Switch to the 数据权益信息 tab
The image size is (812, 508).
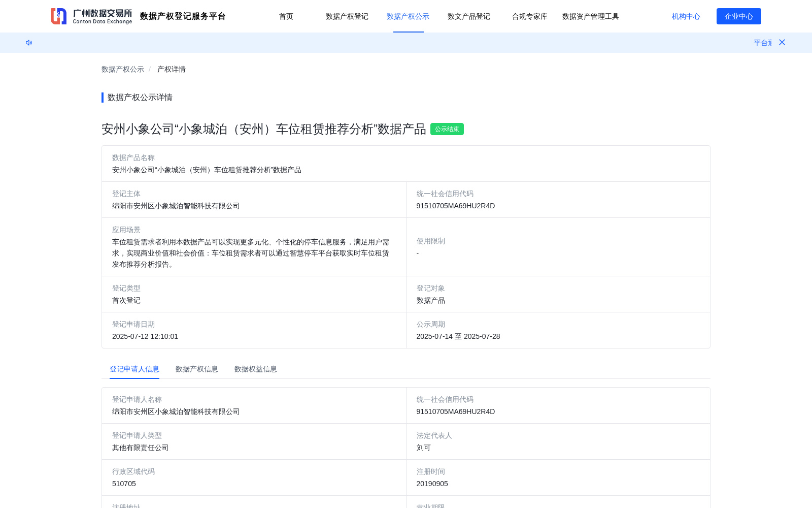click(x=256, y=369)
